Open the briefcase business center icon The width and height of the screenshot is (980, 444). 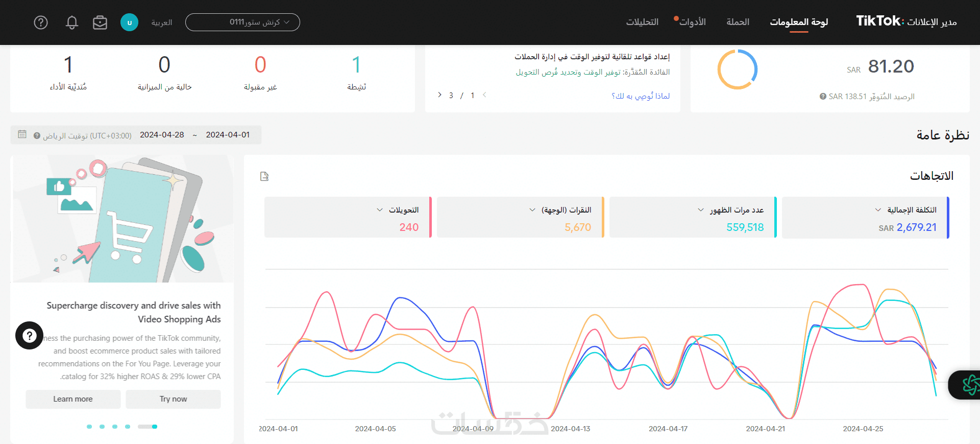click(x=100, y=22)
